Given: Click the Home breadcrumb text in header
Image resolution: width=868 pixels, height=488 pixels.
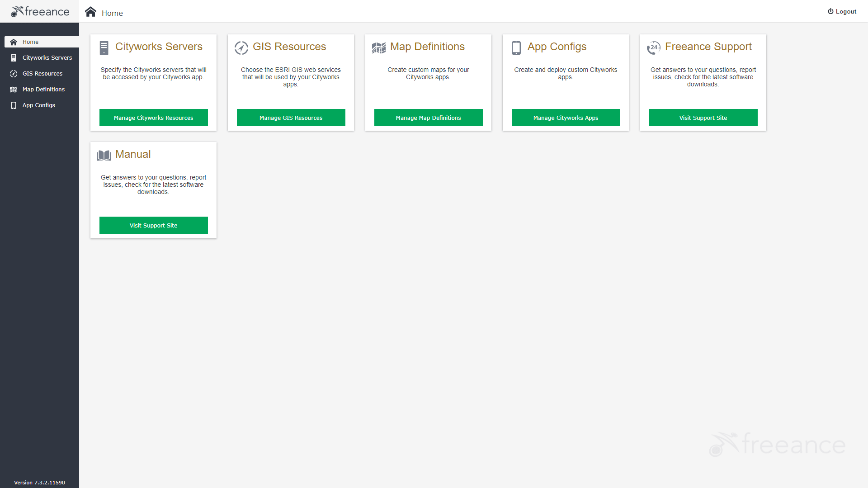Looking at the screenshot, I should coord(112,13).
